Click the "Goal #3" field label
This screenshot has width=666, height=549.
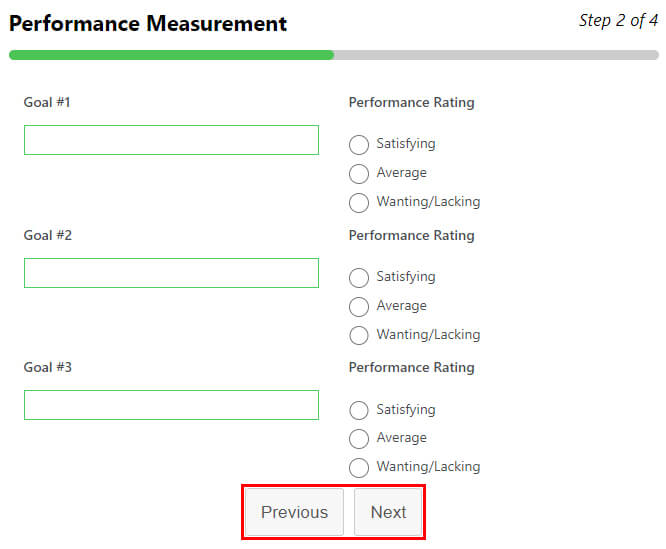48,367
